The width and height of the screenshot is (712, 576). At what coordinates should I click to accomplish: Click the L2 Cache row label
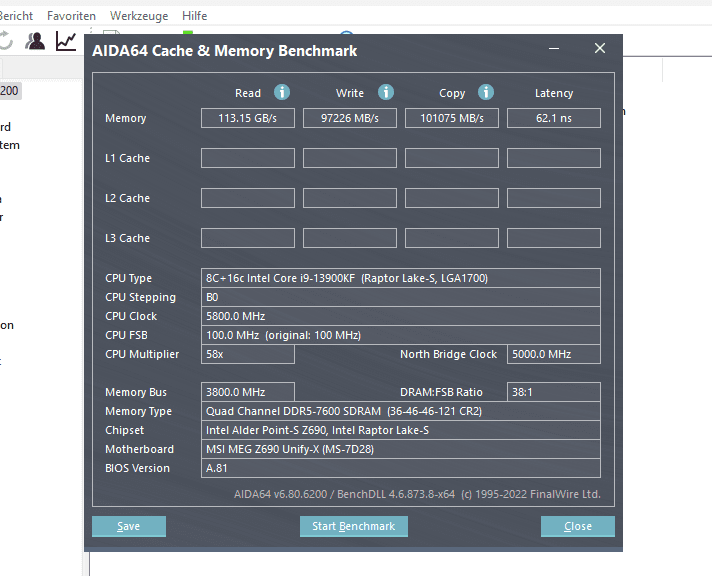pyautogui.click(x=127, y=198)
